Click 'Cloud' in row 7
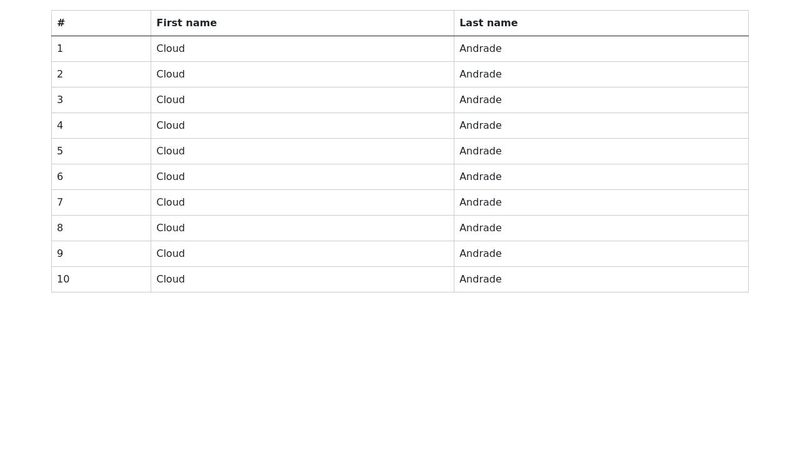800x450 pixels. [170, 202]
